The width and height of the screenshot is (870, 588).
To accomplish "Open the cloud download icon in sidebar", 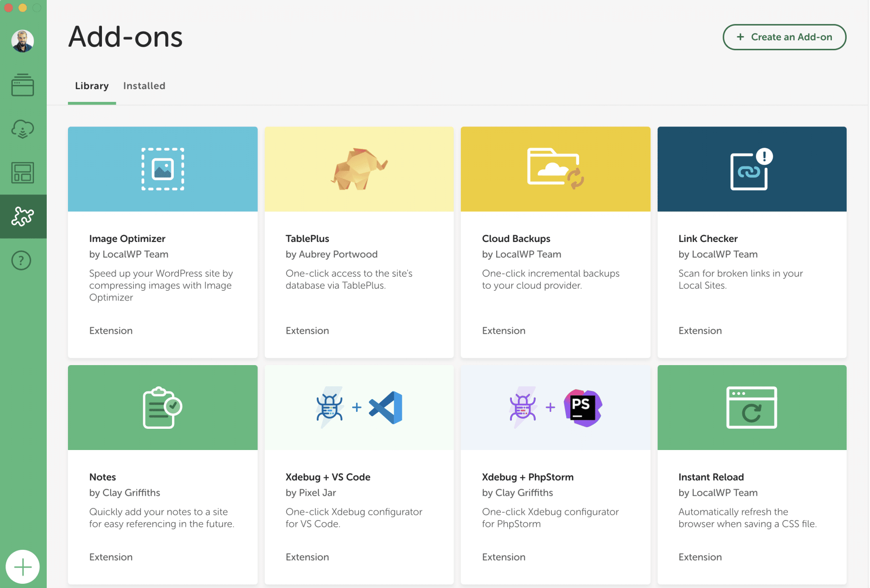I will click(23, 129).
